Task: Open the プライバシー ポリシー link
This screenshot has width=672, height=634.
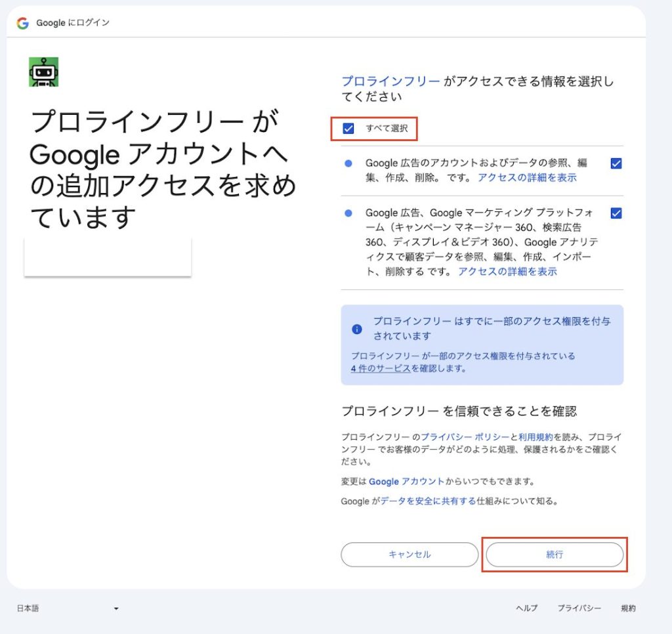Action: (x=465, y=437)
